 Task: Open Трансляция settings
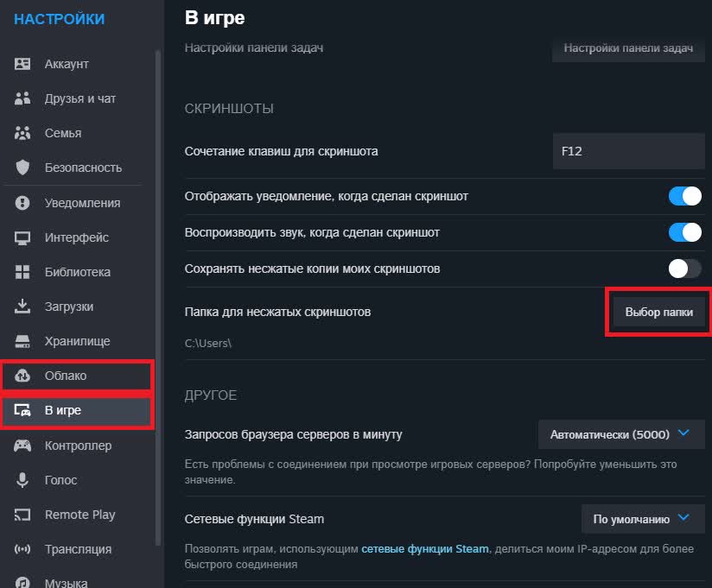77,549
